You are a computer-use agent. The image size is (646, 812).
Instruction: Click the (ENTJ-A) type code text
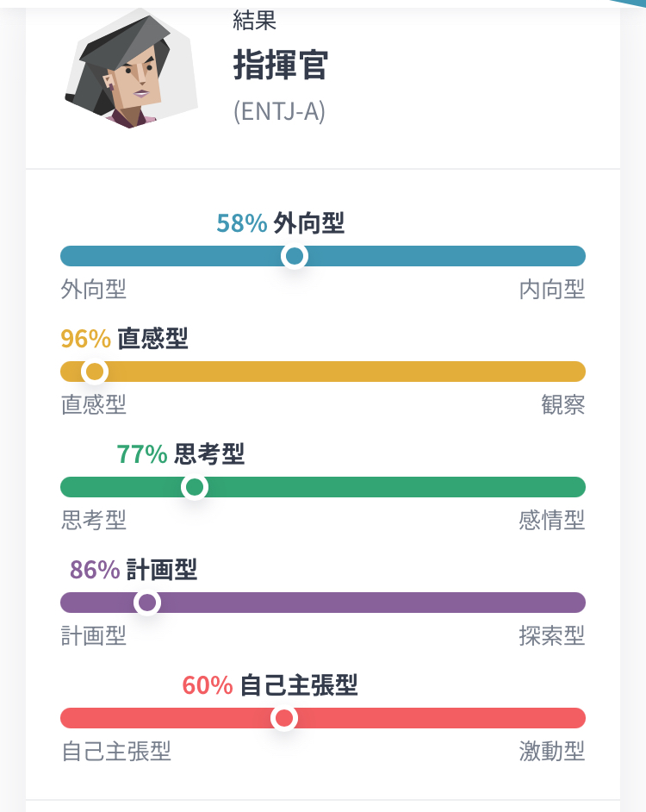point(279,112)
